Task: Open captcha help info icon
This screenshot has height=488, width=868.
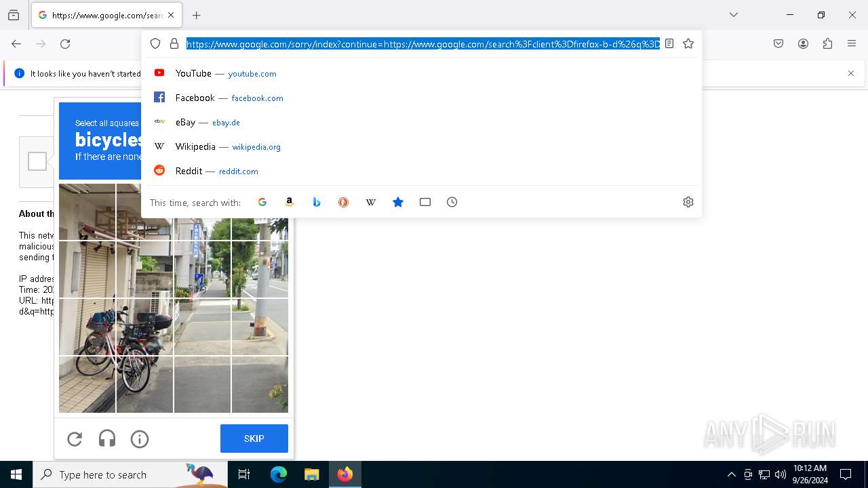Action: coord(140,439)
